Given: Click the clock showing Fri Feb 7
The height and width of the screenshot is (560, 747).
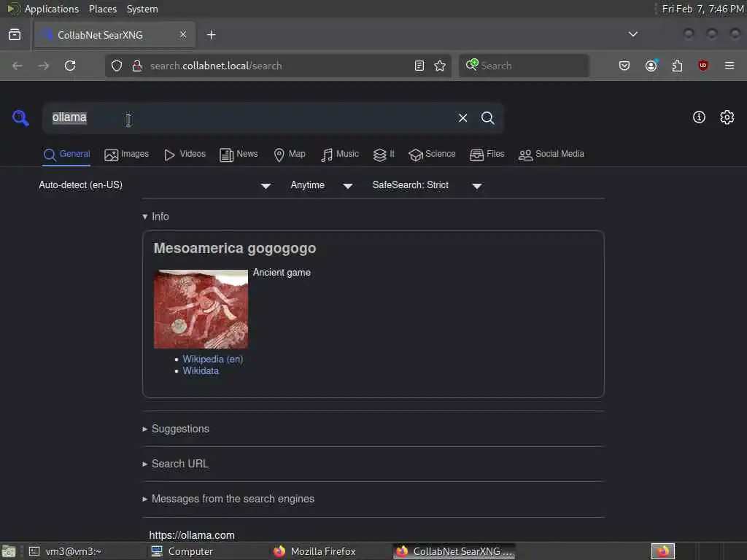Looking at the screenshot, I should (703, 9).
